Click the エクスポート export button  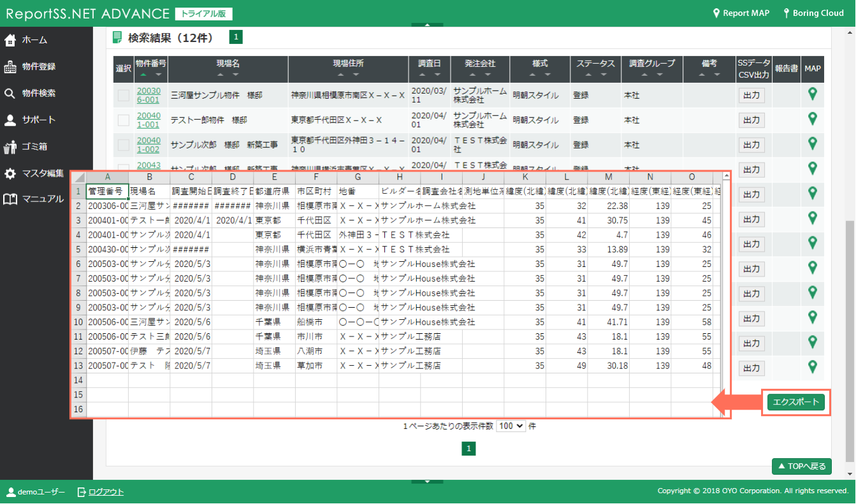tap(796, 402)
